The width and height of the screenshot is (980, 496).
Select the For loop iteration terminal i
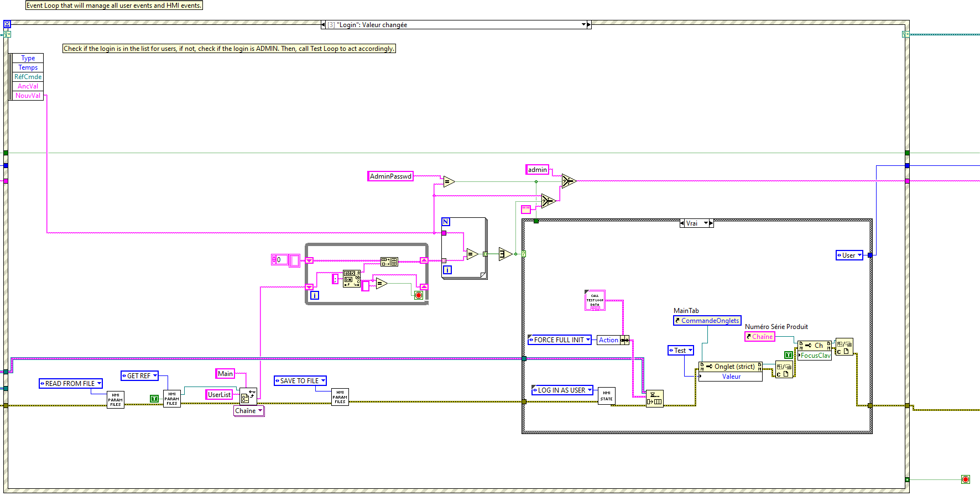447,270
